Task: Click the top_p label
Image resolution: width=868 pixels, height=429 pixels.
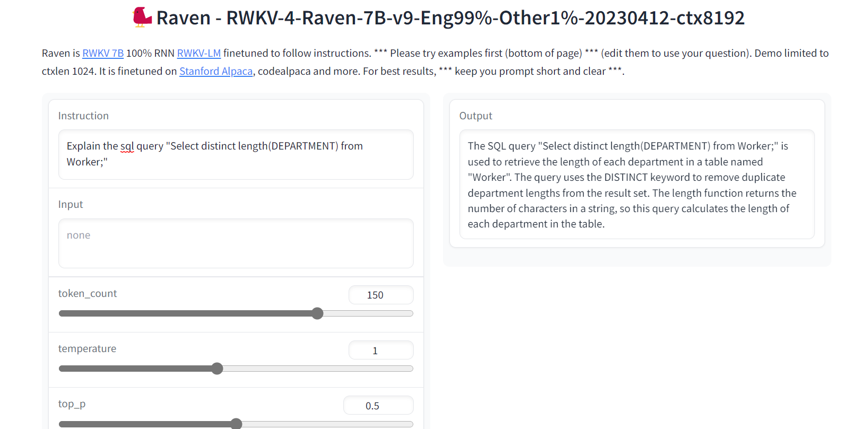Action: coord(72,404)
